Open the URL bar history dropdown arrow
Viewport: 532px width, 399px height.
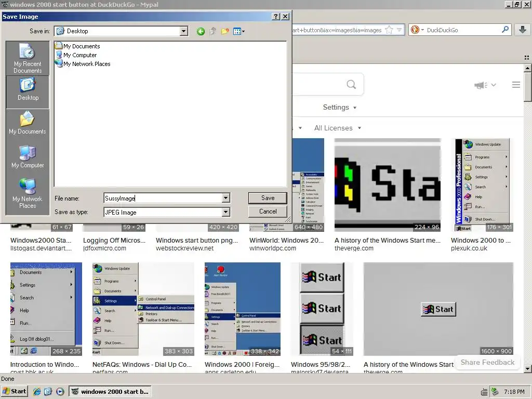400,30
